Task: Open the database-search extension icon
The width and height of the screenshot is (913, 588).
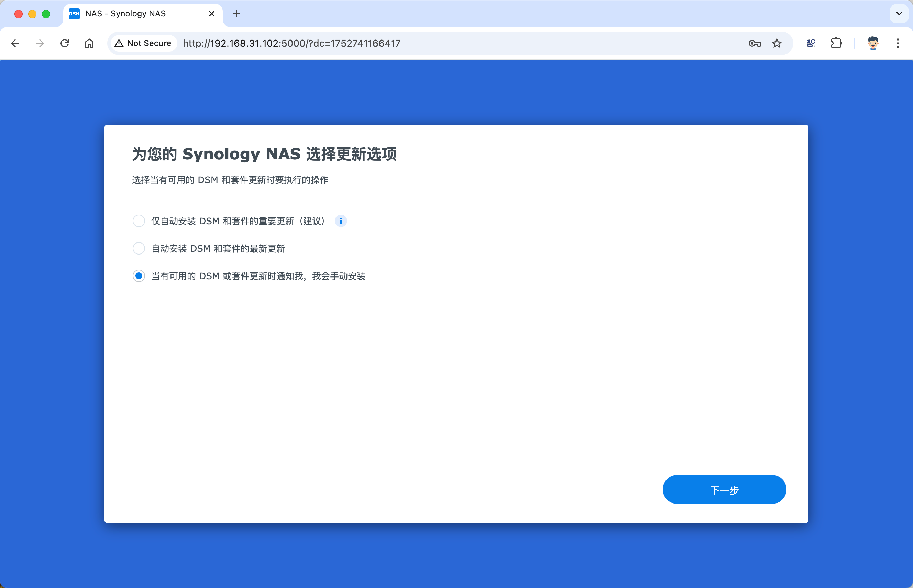Action: (811, 44)
